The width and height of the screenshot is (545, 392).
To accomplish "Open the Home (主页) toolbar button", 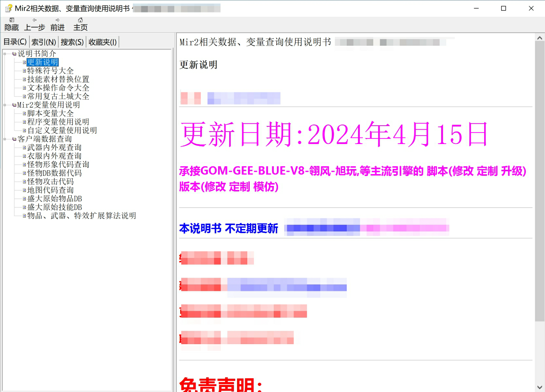I will coord(80,25).
